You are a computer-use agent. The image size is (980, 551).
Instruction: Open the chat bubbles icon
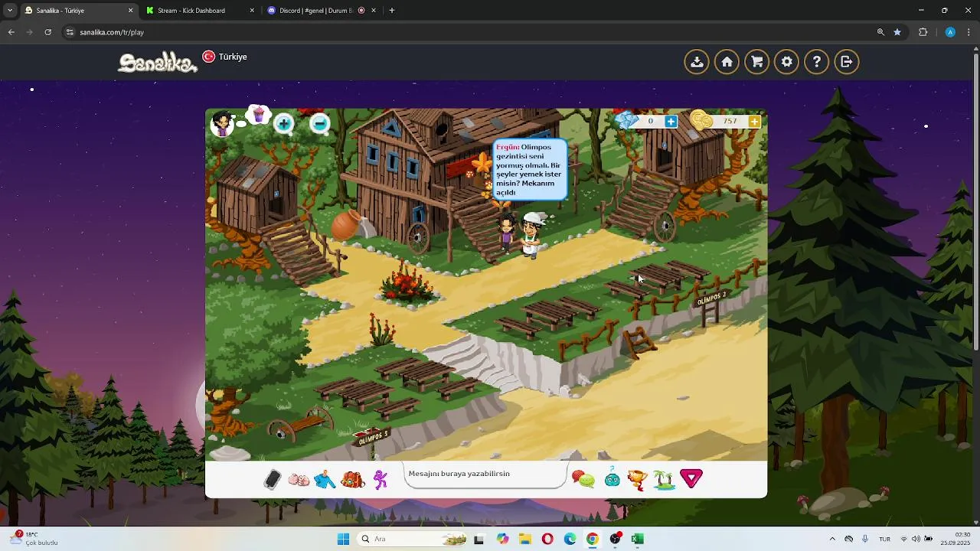click(x=583, y=480)
